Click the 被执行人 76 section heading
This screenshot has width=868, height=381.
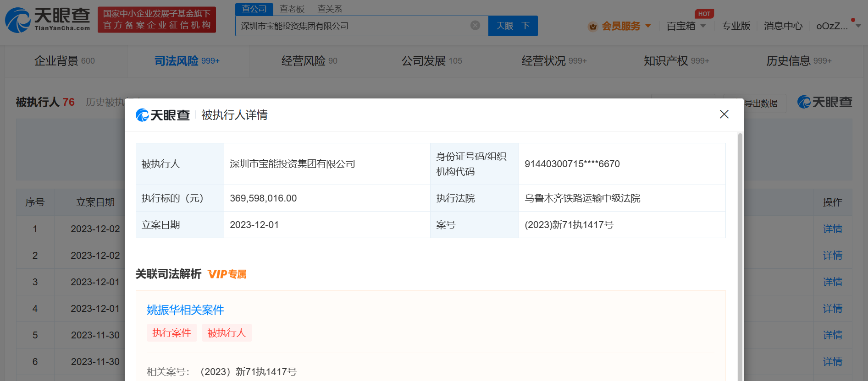click(x=45, y=102)
